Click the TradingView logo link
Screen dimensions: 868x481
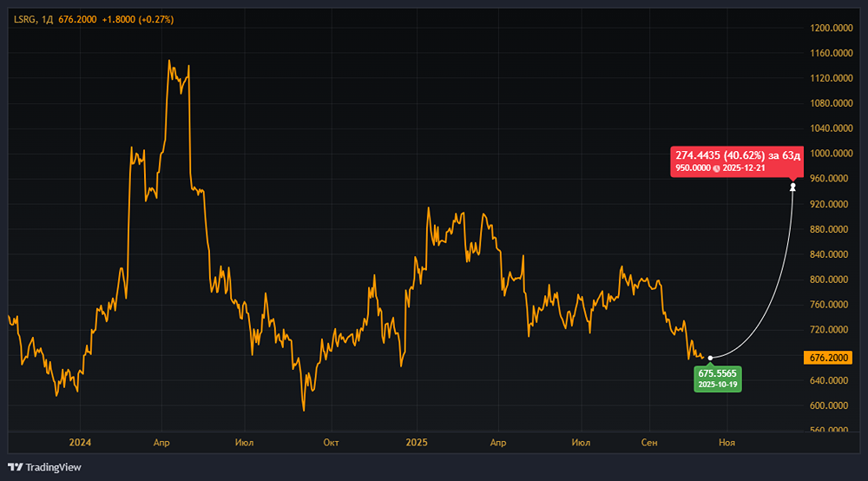coord(44,467)
